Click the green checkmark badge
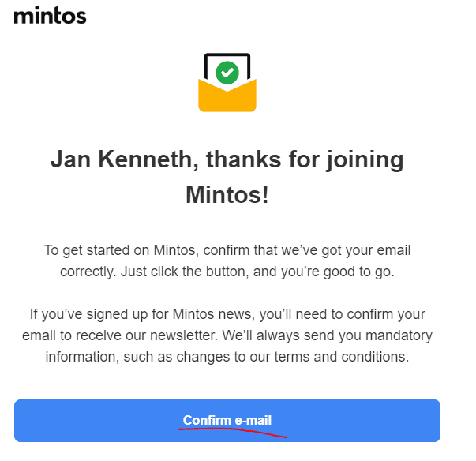Screen dimensions: 476x461 click(227, 73)
